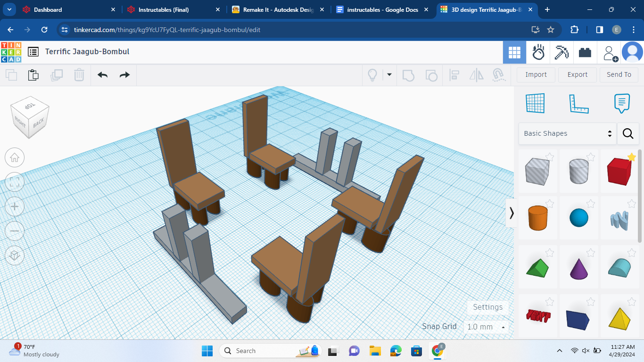Redo the last action
This screenshot has height=362, width=644.
124,75
